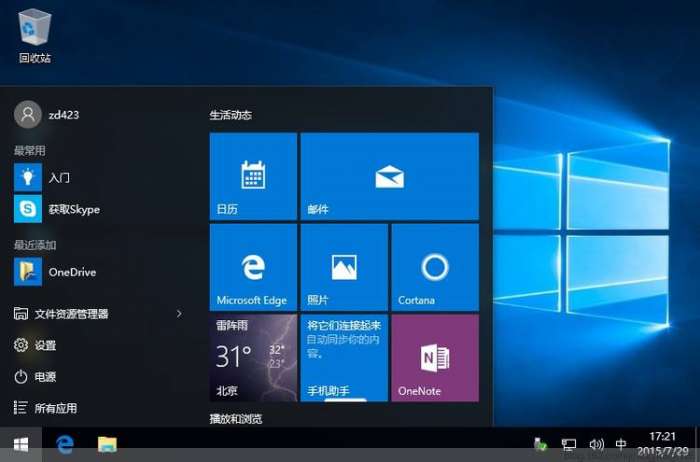Open File Explorer from the taskbar
700x462 pixels.
[x=107, y=444]
